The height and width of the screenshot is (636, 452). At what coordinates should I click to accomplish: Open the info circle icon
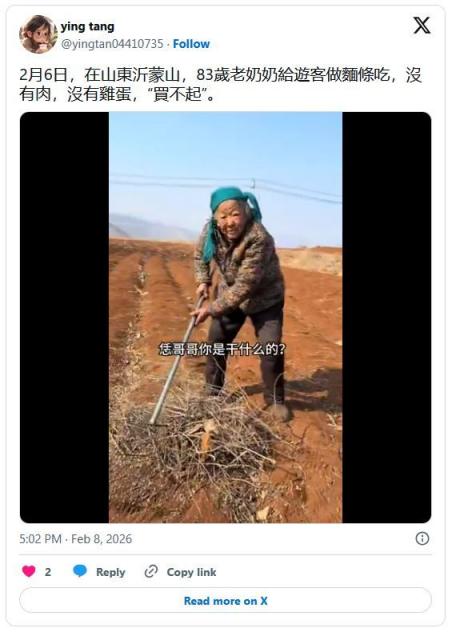422,538
